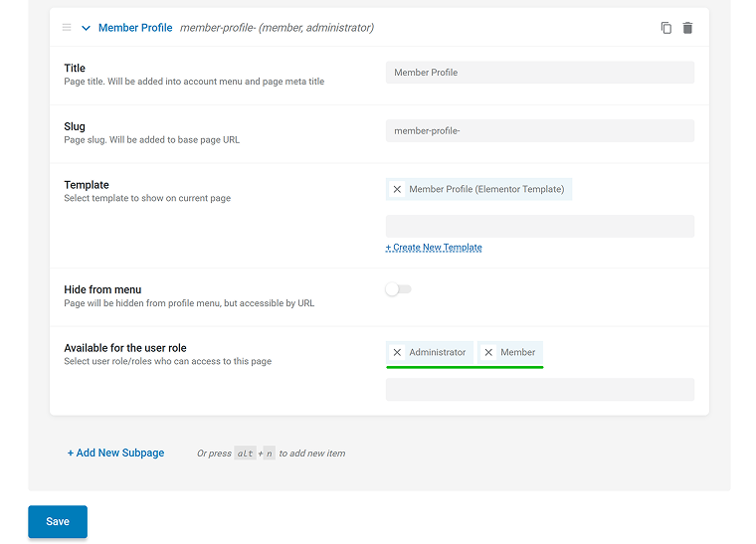This screenshot has height=544, width=756.
Task: Focus the Slug input field
Action: [x=540, y=130]
